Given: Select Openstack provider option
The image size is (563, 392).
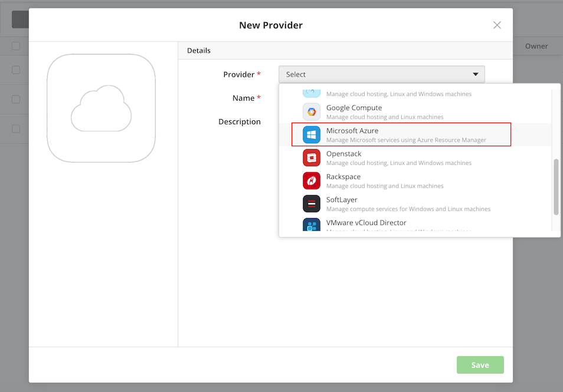Looking at the screenshot, I should click(x=415, y=158).
